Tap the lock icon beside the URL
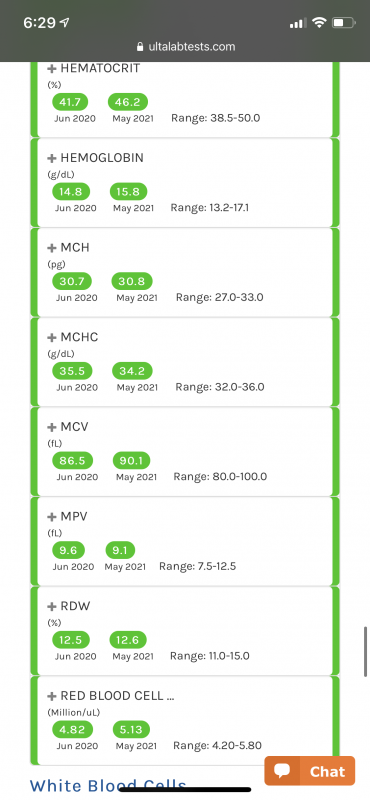Viewport: 370px width, 800px height. pos(140,47)
